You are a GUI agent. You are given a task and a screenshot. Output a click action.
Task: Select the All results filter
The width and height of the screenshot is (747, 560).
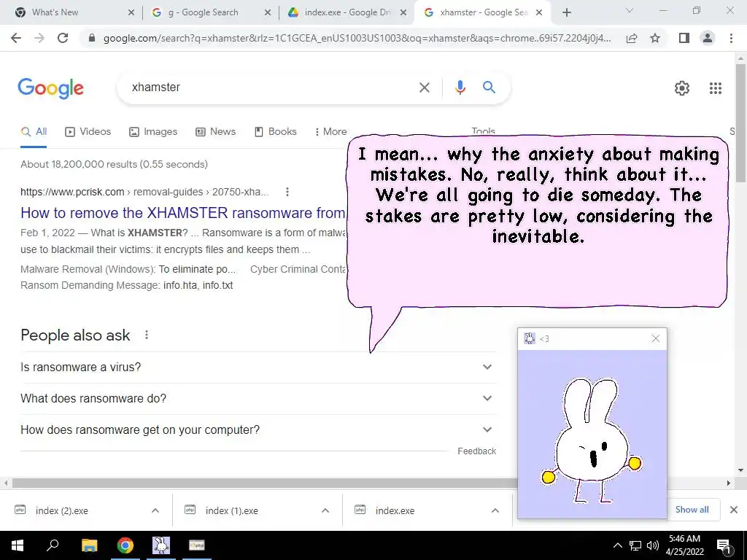pos(34,132)
